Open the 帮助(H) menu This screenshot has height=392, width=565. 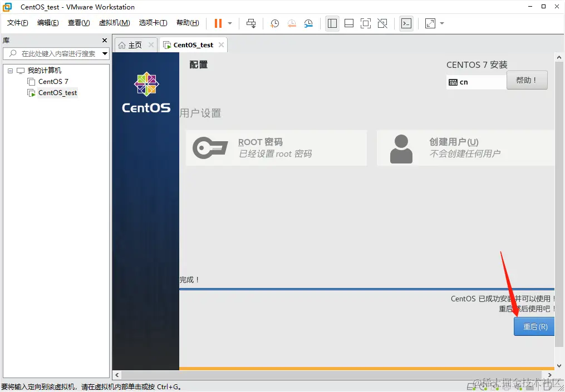tap(188, 23)
